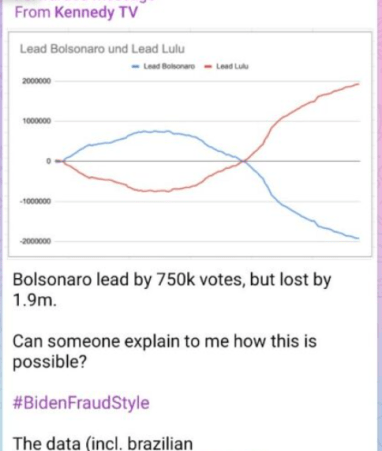Viewport: 382px width, 451px height.
Task: Click the blue Lead Bolsonaro legend marker
Action: [x=135, y=66]
